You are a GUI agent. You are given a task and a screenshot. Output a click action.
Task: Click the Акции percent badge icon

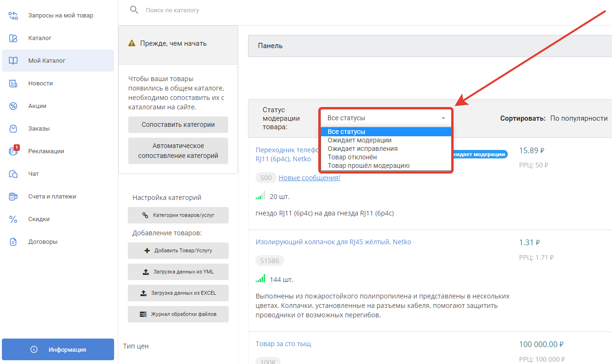point(13,106)
